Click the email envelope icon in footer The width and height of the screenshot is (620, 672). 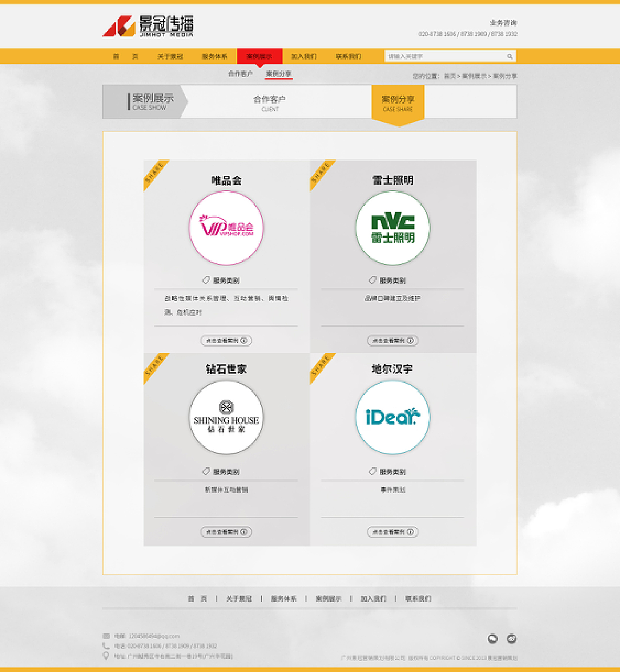pos(106,636)
